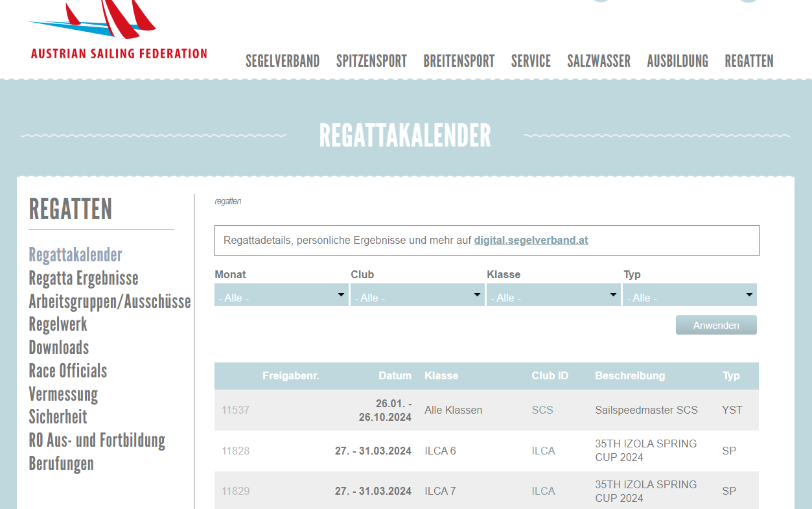Open the Segelverband menu
812x509 pixels.
pos(283,61)
